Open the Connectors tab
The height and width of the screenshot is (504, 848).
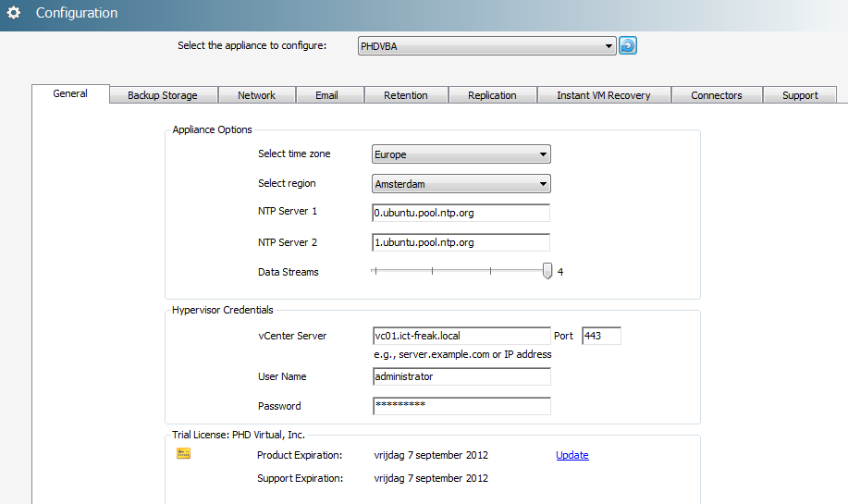point(717,95)
